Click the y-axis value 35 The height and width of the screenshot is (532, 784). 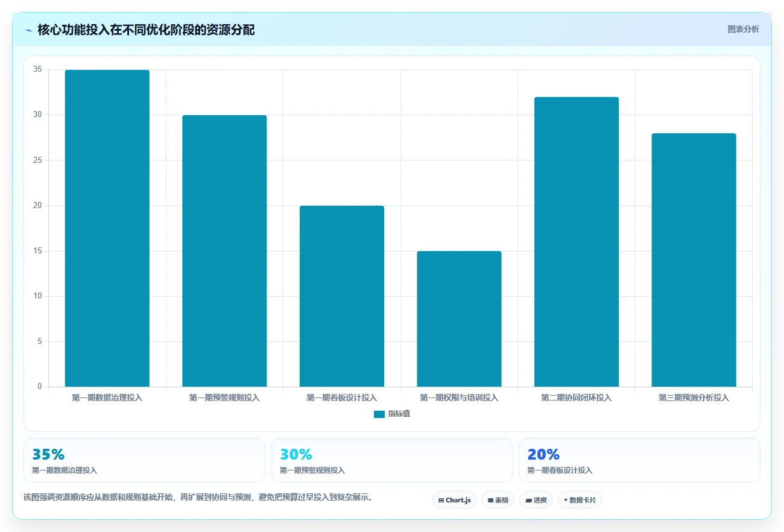[38, 69]
